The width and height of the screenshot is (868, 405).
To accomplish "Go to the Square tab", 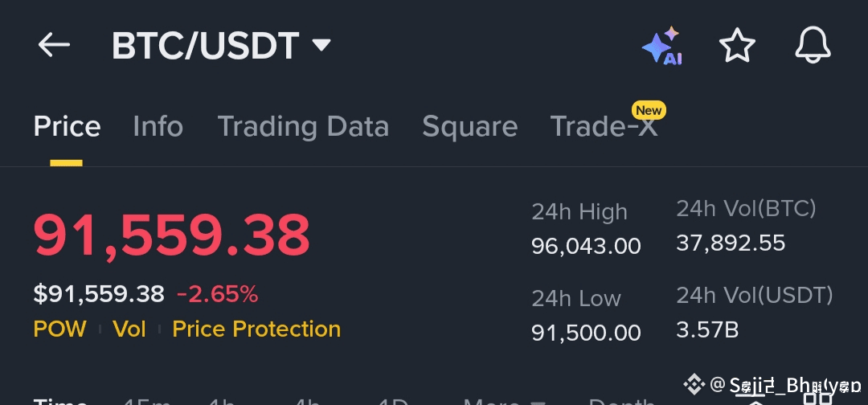I will coord(469,127).
